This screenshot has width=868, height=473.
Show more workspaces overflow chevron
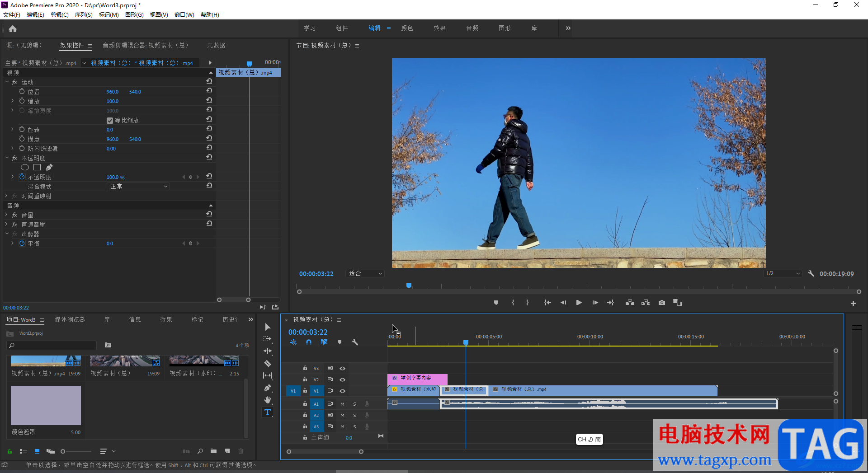(568, 28)
